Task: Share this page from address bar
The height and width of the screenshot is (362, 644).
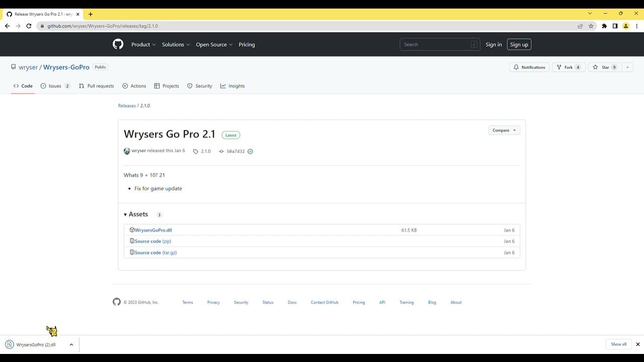Action: [x=580, y=26]
